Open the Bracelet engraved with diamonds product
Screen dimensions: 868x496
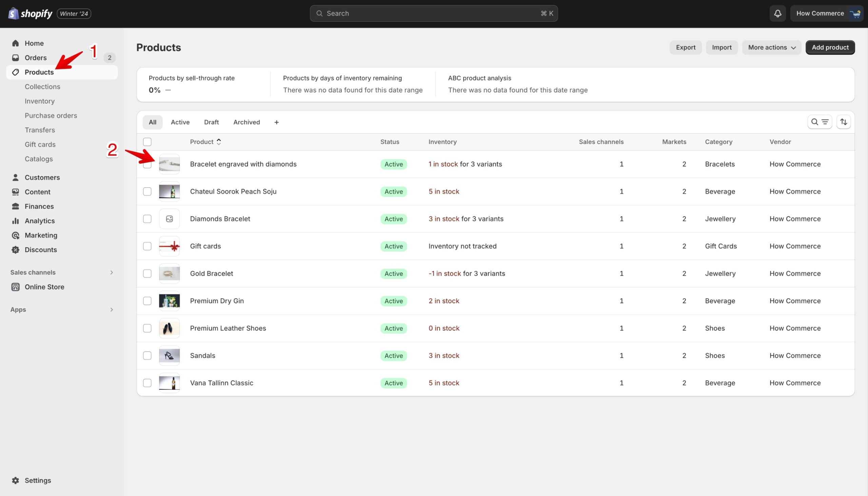tap(243, 164)
